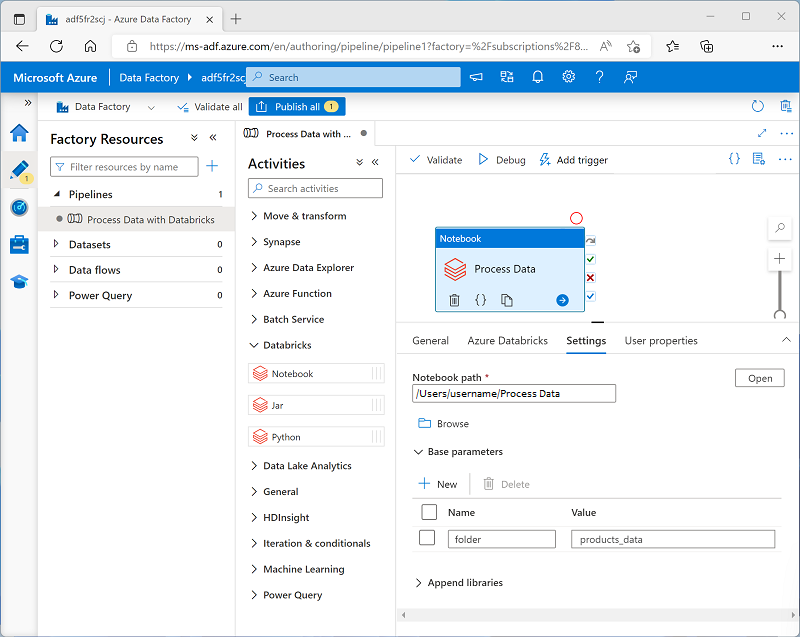The image size is (800, 637).
Task: Click the Home icon in left sidebar
Action: 19,132
